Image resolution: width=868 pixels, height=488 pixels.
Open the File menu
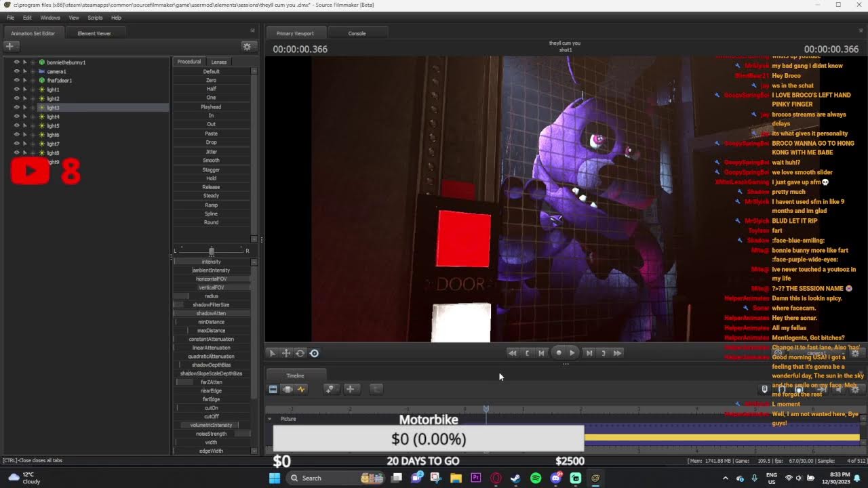pyautogui.click(x=10, y=18)
